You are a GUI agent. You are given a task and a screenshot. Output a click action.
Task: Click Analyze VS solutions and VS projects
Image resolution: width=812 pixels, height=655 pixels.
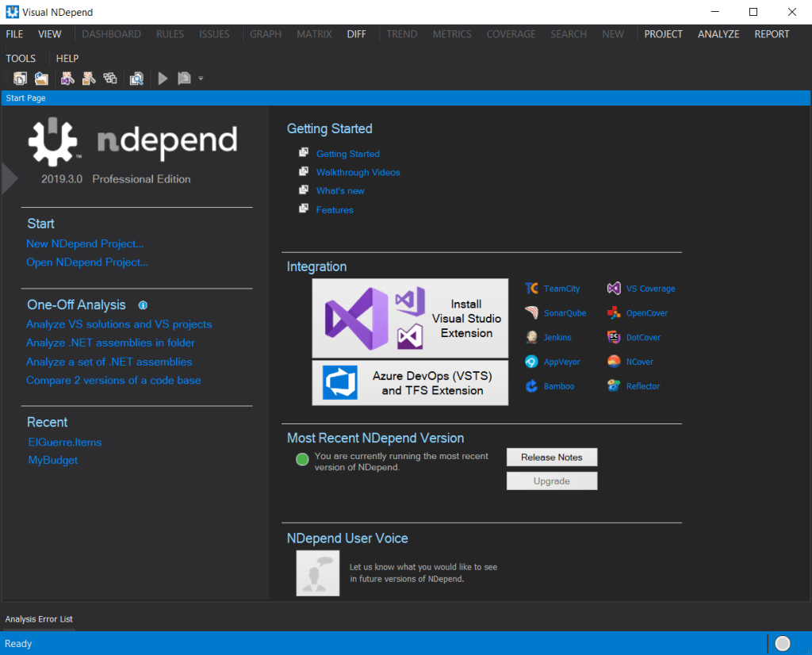pos(119,324)
